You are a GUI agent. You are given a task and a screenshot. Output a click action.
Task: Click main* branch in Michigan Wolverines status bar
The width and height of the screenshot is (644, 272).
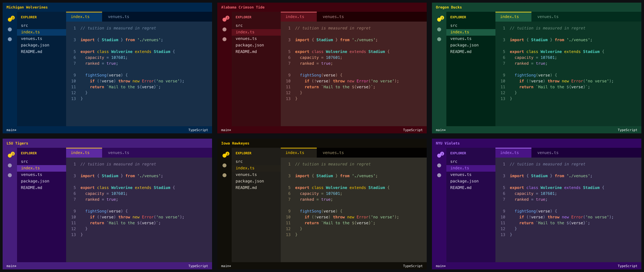click(12, 130)
